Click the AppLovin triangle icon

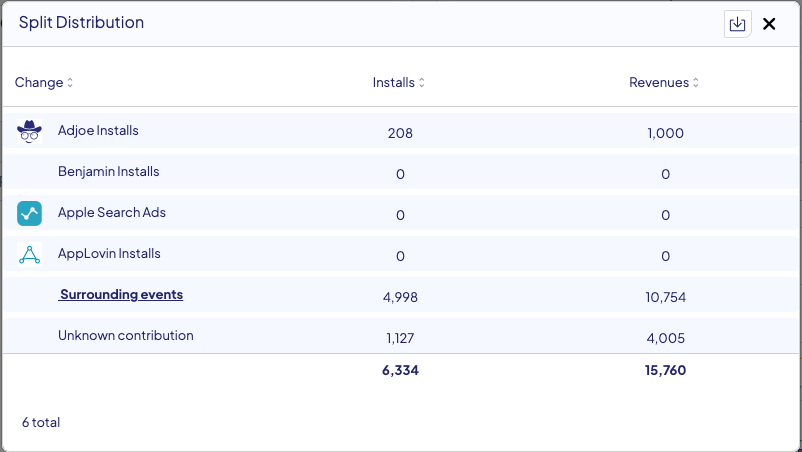30,254
